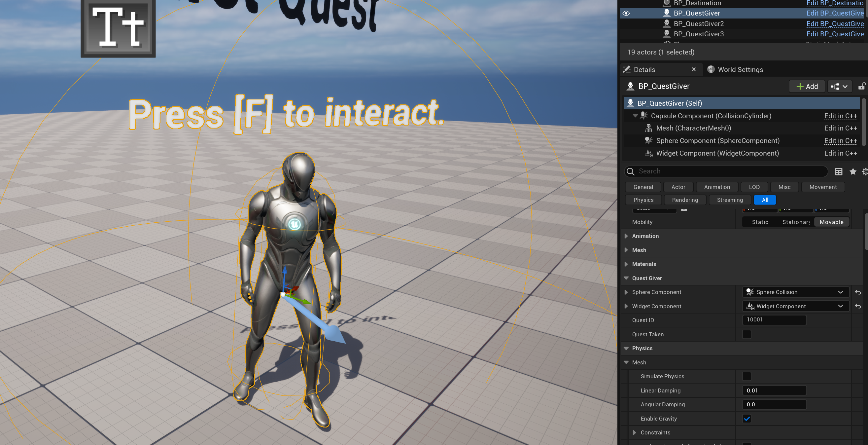Open the blueprint/add script dropdown icon
This screenshot has width=868, height=445.
pos(839,86)
